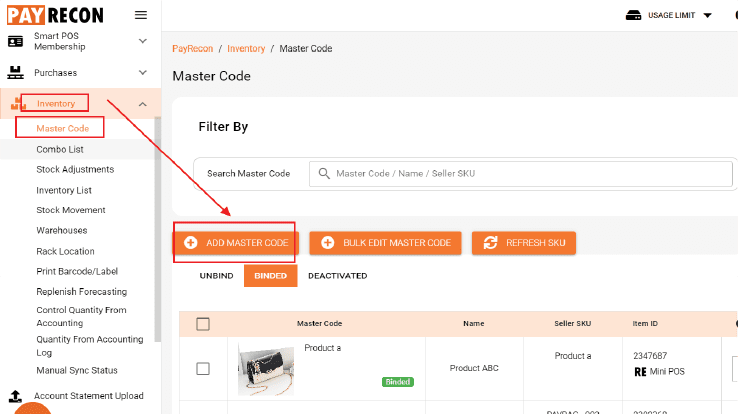This screenshot has height=414, width=738.
Task: Click the BULK EDIT MASTER CODE button
Action: pos(385,243)
